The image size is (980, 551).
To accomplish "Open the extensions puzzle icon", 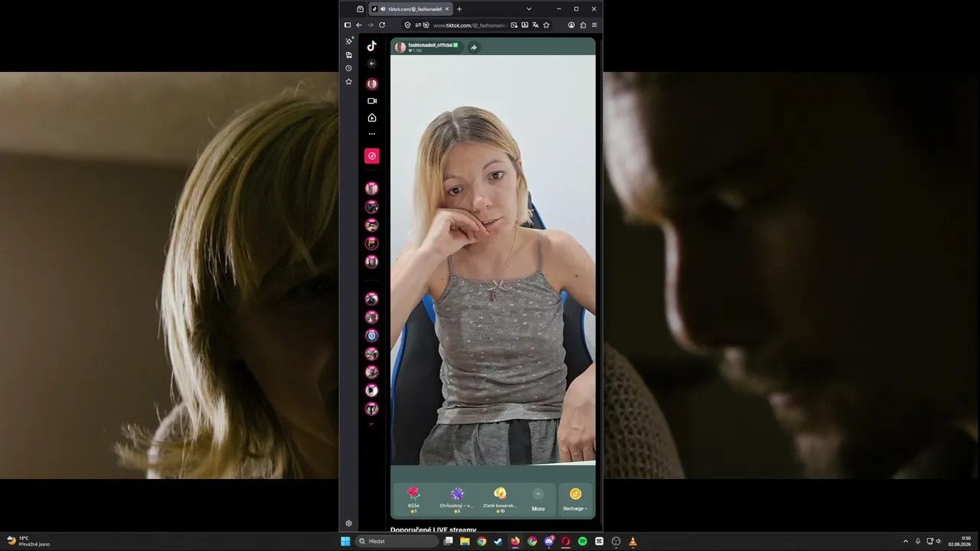I will pos(583,25).
